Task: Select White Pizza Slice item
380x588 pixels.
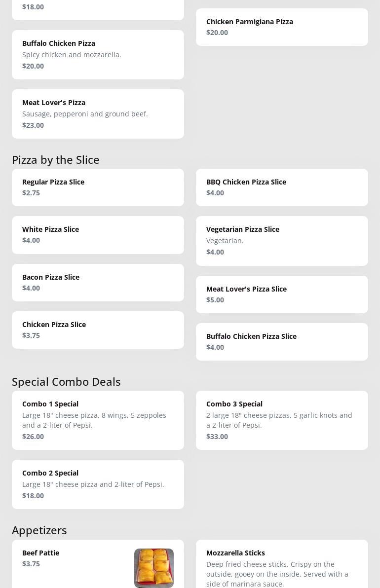Action: pyautogui.click(x=98, y=235)
